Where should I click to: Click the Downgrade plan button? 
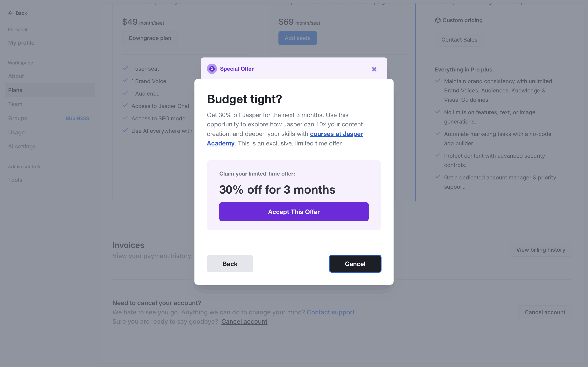tap(150, 38)
